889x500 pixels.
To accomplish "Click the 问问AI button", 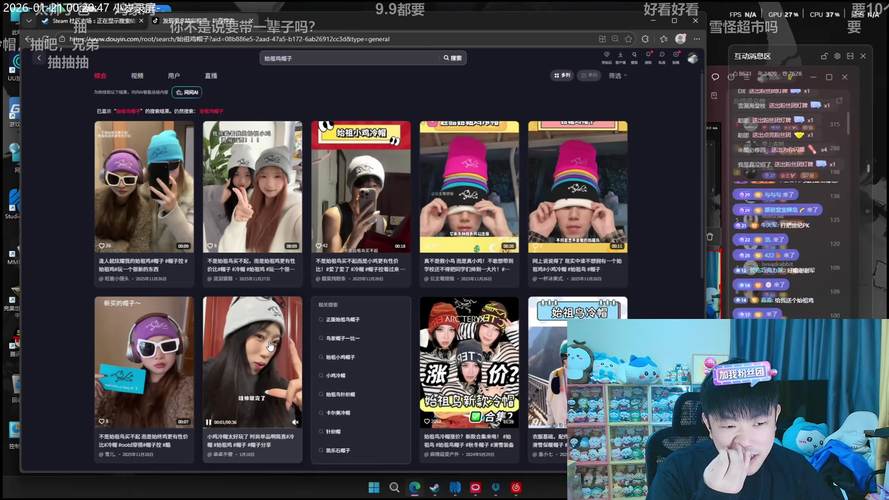I will click(x=187, y=91).
